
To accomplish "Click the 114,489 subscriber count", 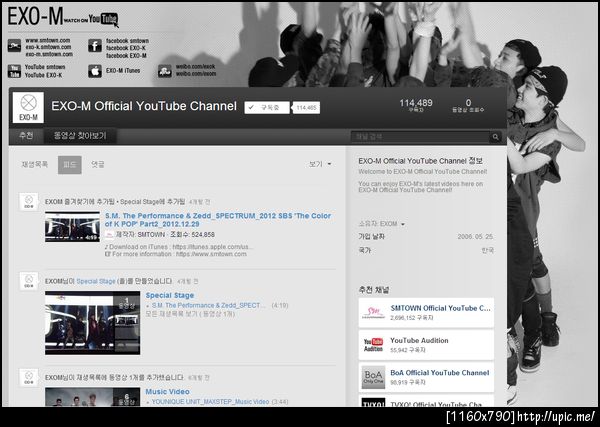I will click(x=416, y=103).
